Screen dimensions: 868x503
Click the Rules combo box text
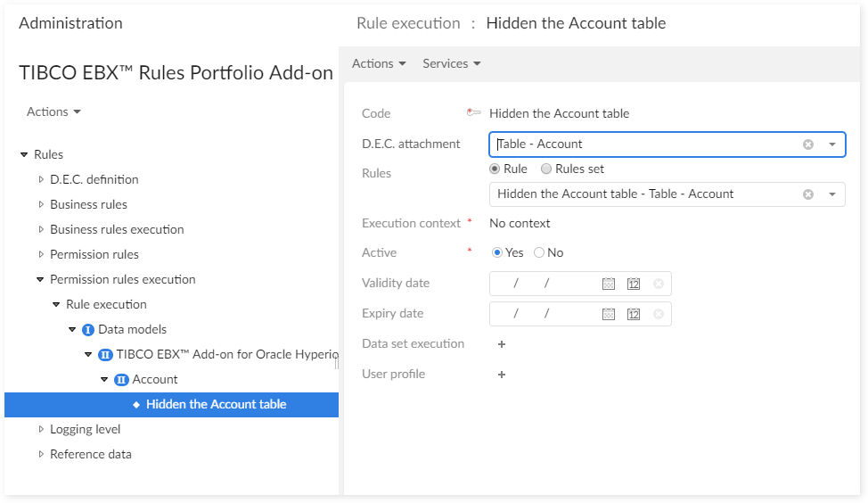point(616,194)
